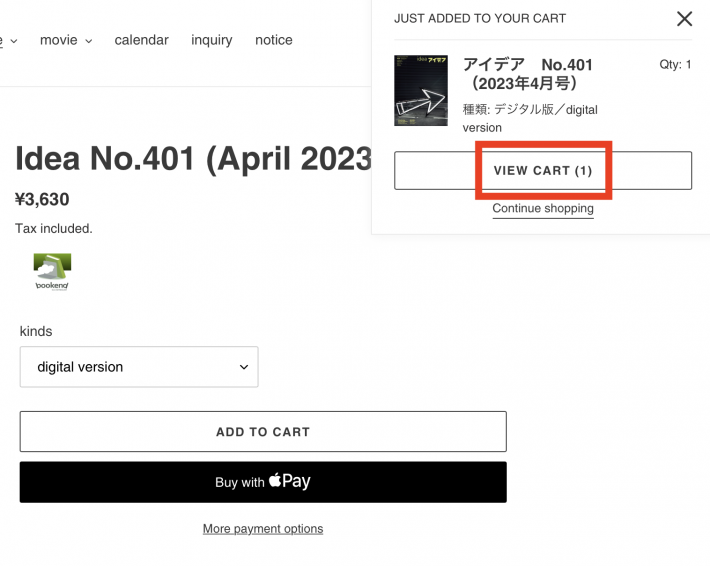Close the cart popup with X icon

(684, 19)
